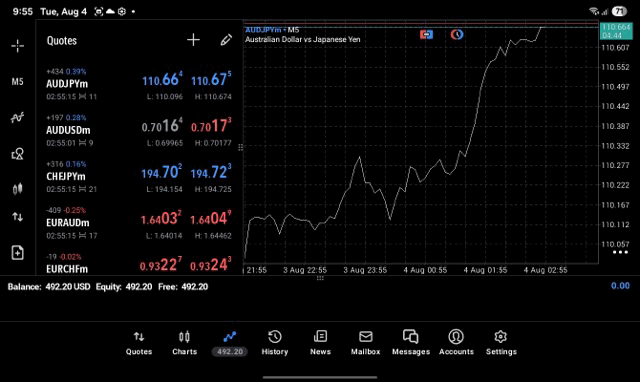Click the clock-like icon on chart
Viewport: 640px width, 382px height.
(457, 34)
